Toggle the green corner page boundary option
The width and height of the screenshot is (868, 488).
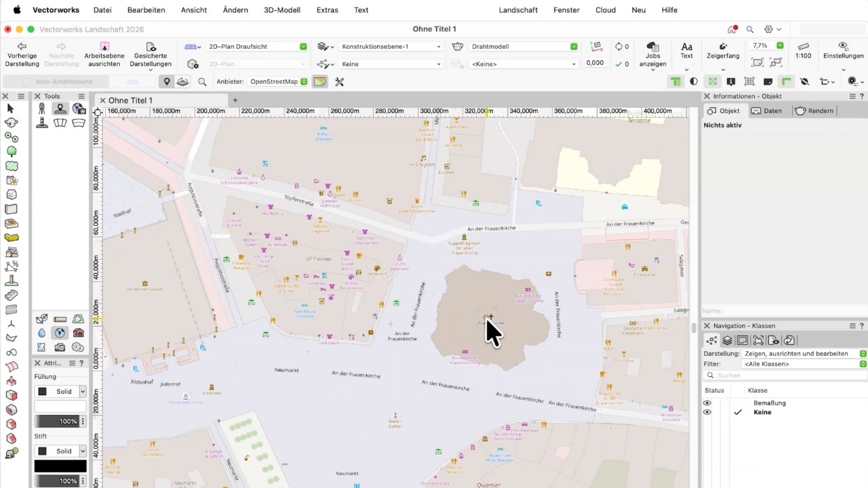point(786,81)
